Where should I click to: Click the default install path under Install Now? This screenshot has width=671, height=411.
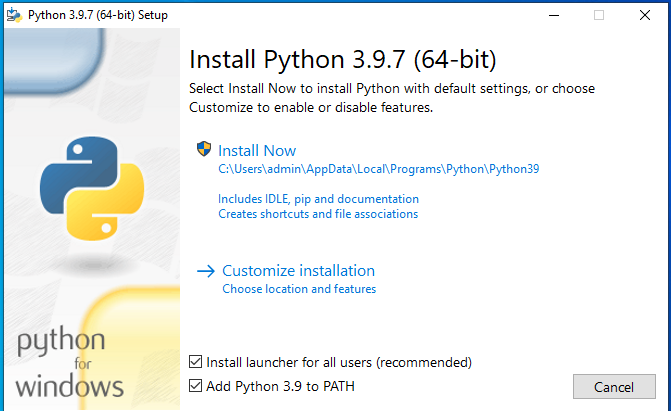379,169
